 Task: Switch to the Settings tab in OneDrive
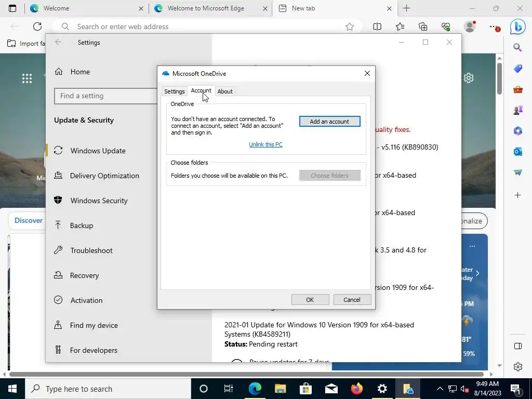coord(175,91)
